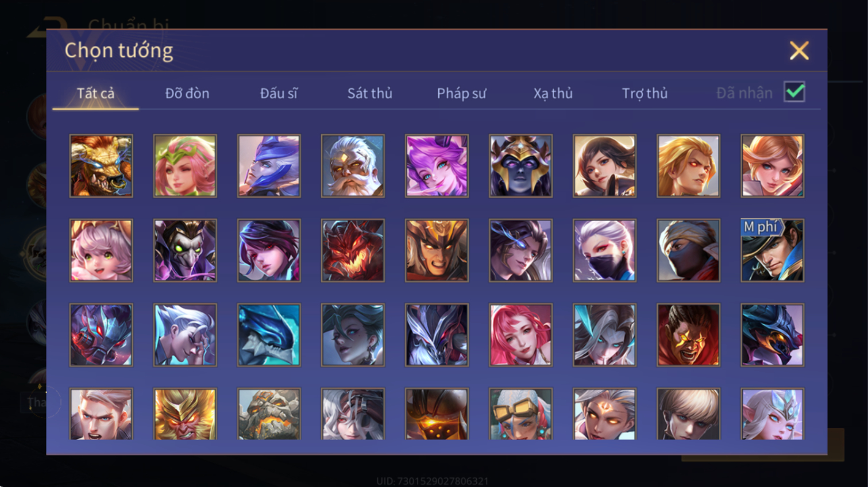868x487 pixels.
Task: Select the Tất cả tab
Action: click(95, 93)
